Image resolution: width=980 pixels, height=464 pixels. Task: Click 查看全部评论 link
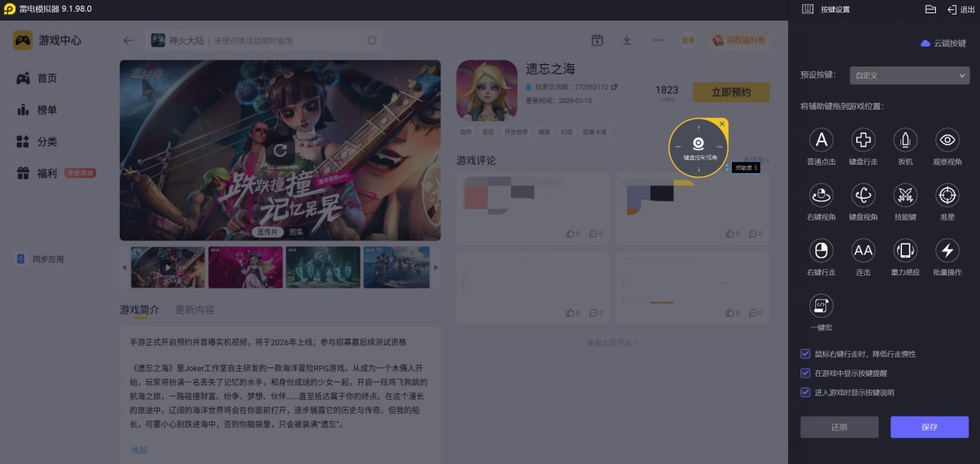613,343
